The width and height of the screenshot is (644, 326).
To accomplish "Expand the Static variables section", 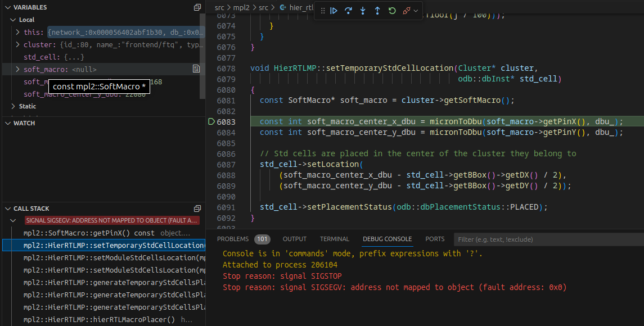I will click(13, 106).
